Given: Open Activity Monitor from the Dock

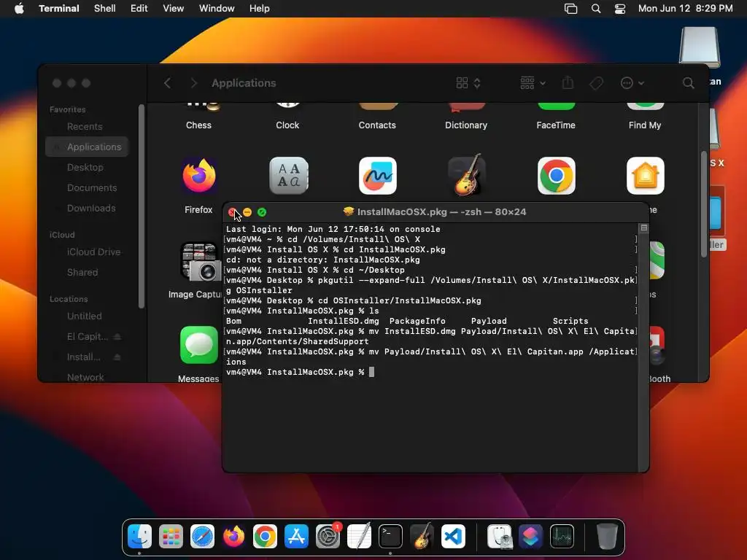Looking at the screenshot, I should coord(562,536).
